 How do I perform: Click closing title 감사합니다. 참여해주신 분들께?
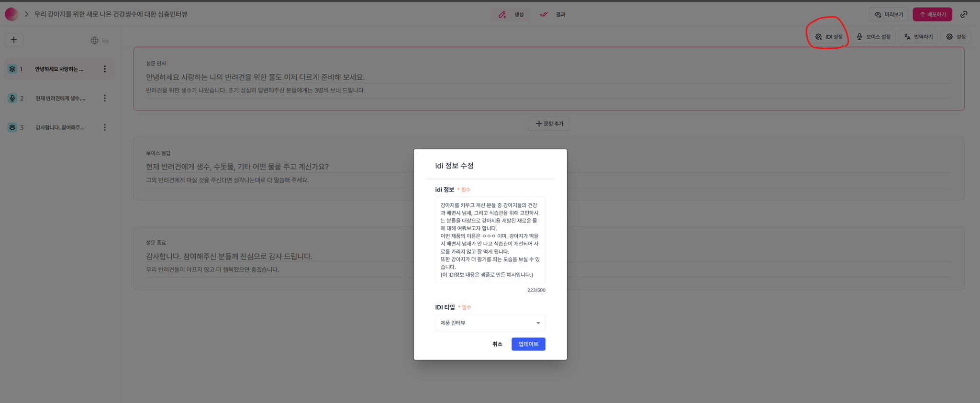click(229, 257)
